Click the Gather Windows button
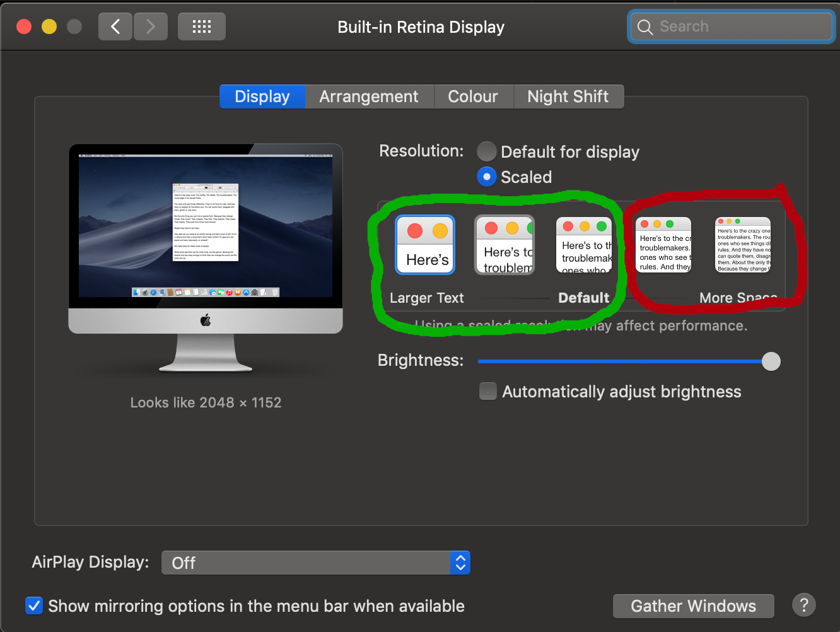This screenshot has width=840, height=632. (693, 606)
